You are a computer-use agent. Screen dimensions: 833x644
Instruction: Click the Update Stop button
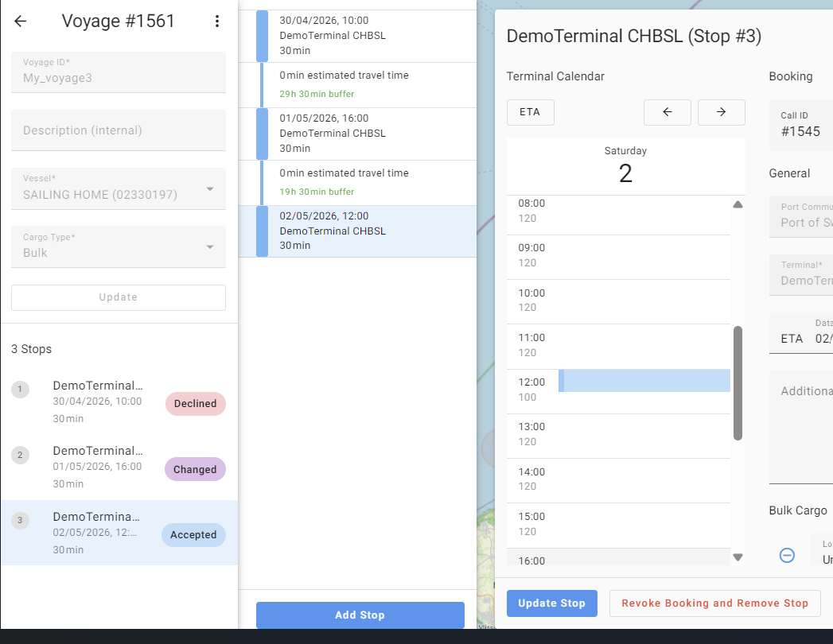tap(551, 603)
